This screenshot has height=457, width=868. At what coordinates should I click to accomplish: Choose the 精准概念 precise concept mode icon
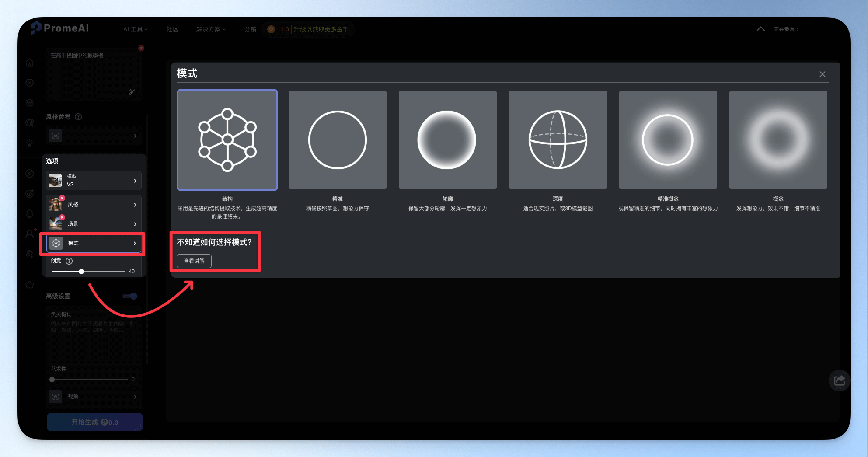point(668,140)
